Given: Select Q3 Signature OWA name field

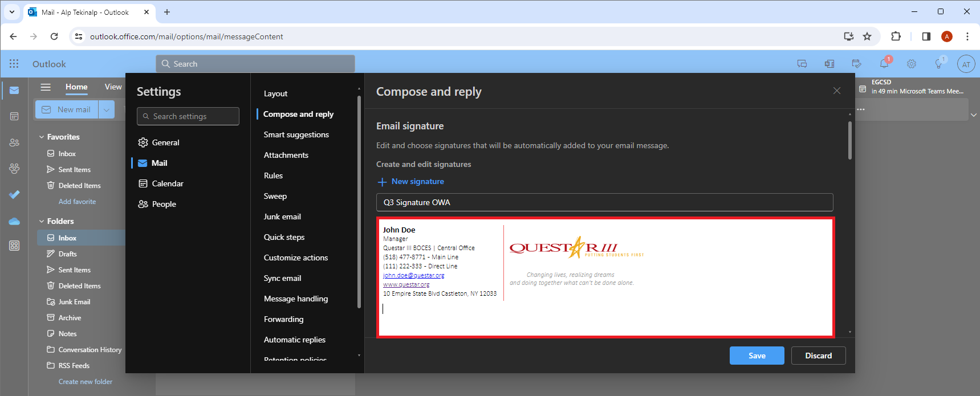Looking at the screenshot, I should coord(604,202).
